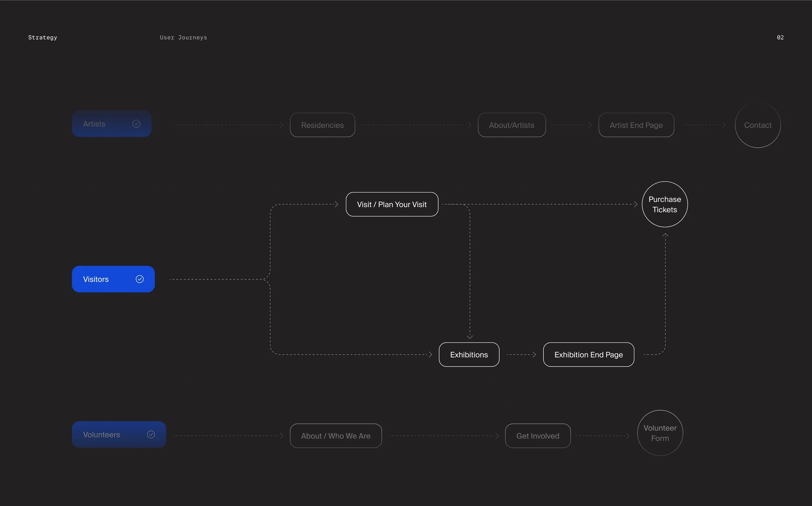
Task: Open the Exhibition End Page node
Action: pos(588,354)
